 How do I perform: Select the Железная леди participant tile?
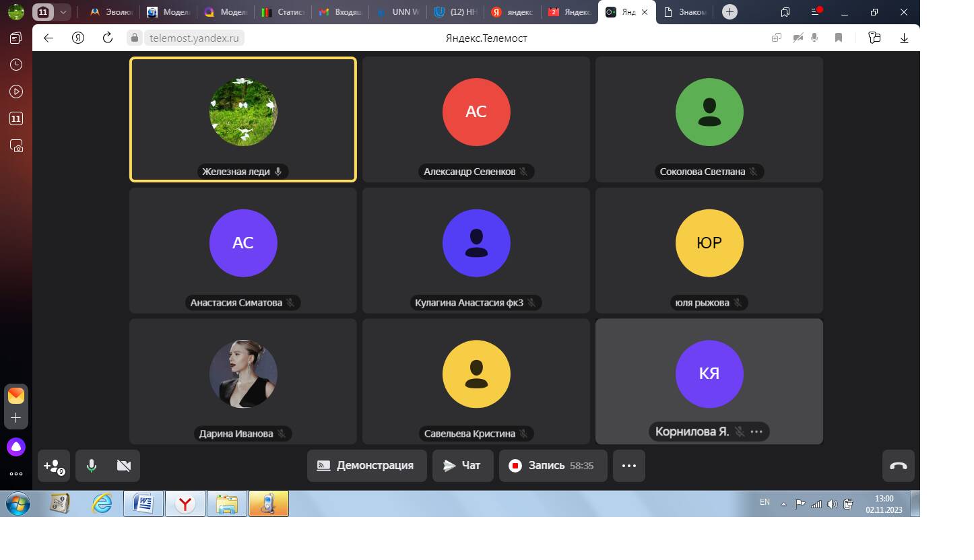pos(243,119)
